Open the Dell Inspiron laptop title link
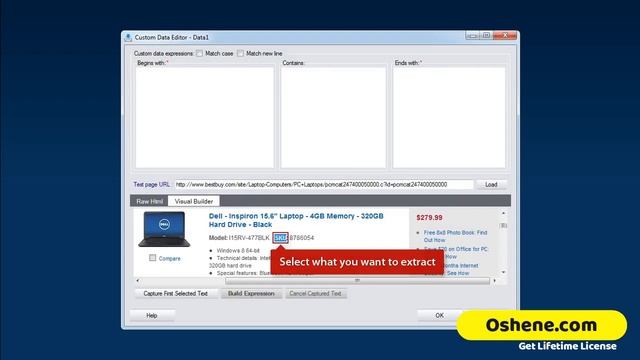The height and width of the screenshot is (360, 640). click(296, 220)
